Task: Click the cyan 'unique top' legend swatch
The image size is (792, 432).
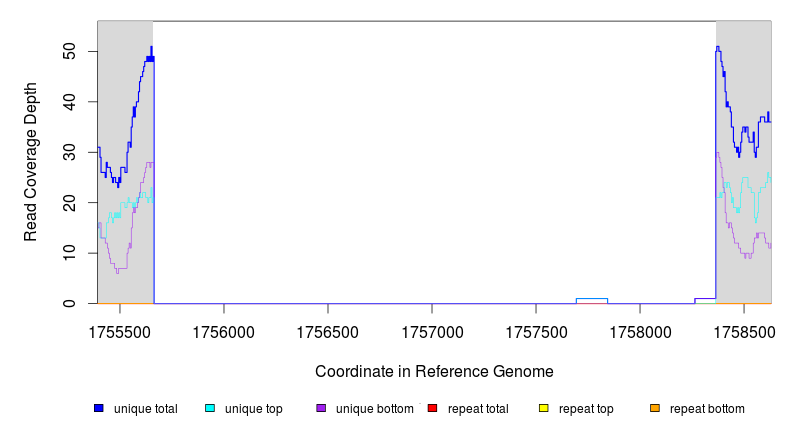Action: [x=210, y=408]
